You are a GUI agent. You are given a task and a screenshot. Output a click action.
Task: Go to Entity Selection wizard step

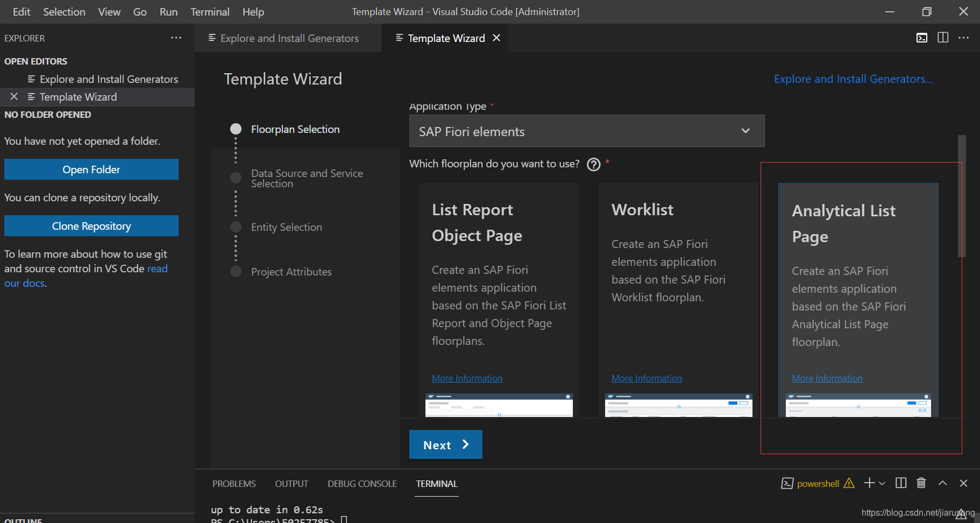[286, 227]
